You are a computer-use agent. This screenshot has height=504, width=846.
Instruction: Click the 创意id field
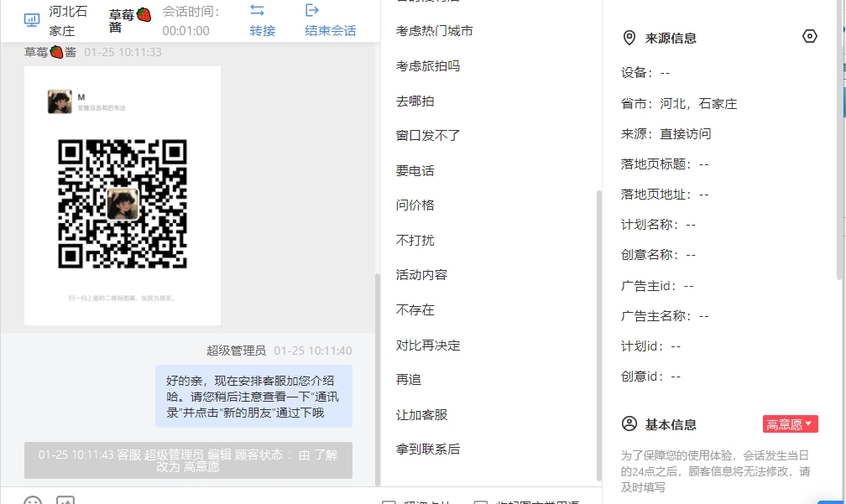(x=650, y=377)
